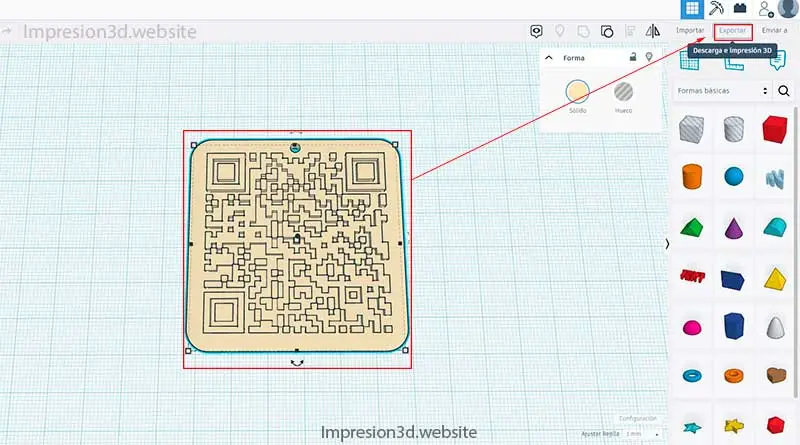Pick the brown Heart shape
Image resolution: width=800 pixels, height=445 pixels.
(776, 375)
